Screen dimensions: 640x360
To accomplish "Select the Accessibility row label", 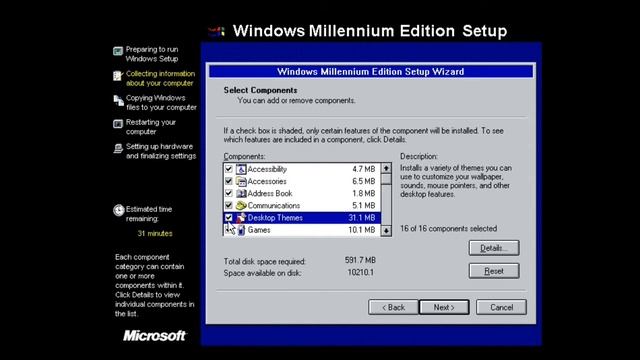I will tap(267, 169).
